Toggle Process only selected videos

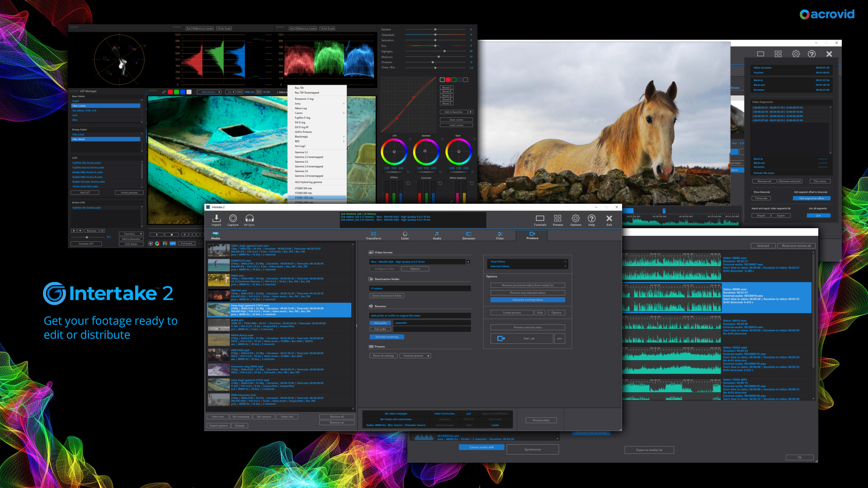tap(528, 293)
